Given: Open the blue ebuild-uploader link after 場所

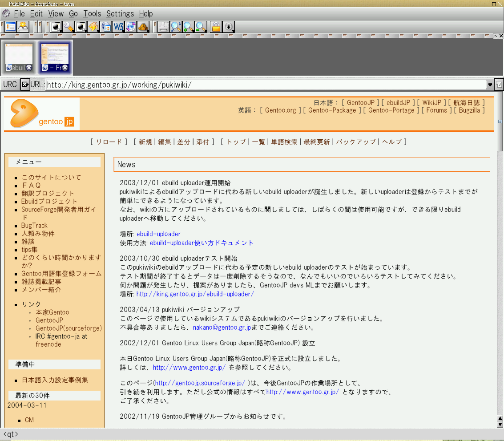Looking at the screenshot, I should (158, 234).
